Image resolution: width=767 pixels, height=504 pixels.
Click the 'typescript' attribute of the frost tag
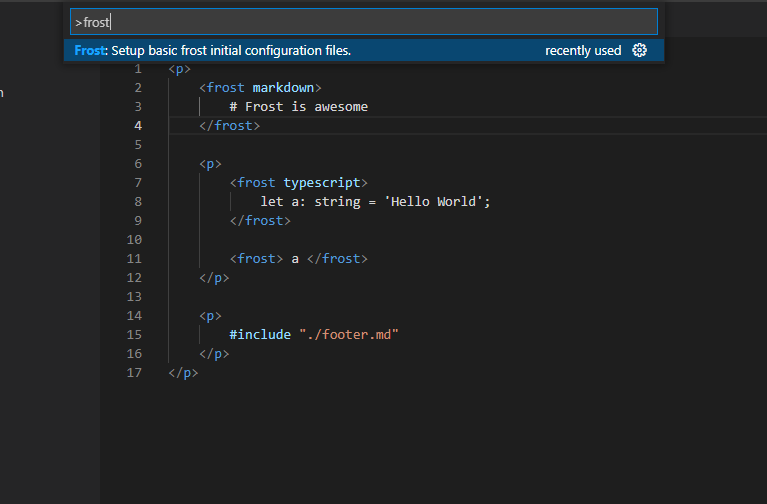[322, 183]
